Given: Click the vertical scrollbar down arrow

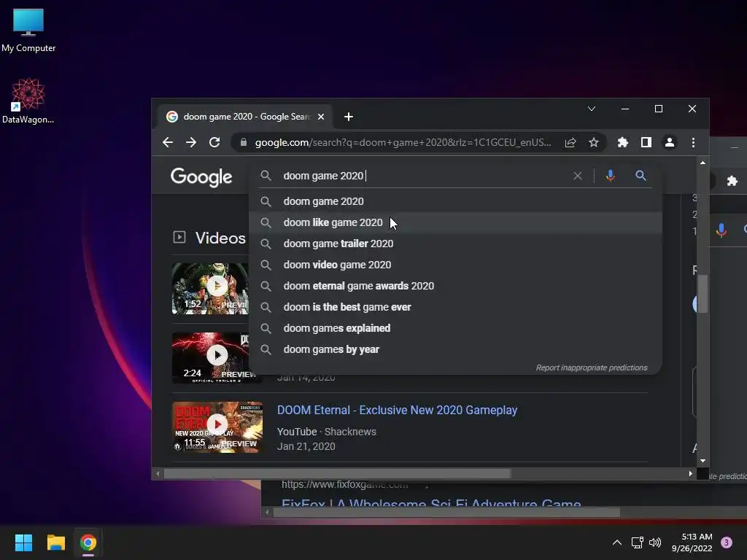Looking at the screenshot, I should click(703, 461).
